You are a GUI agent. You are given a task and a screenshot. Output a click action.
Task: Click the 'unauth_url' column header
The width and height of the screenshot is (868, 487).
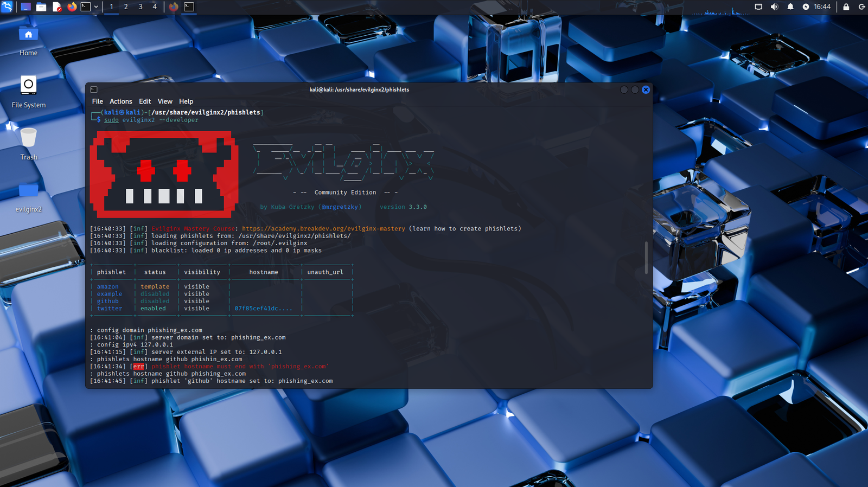tap(325, 272)
